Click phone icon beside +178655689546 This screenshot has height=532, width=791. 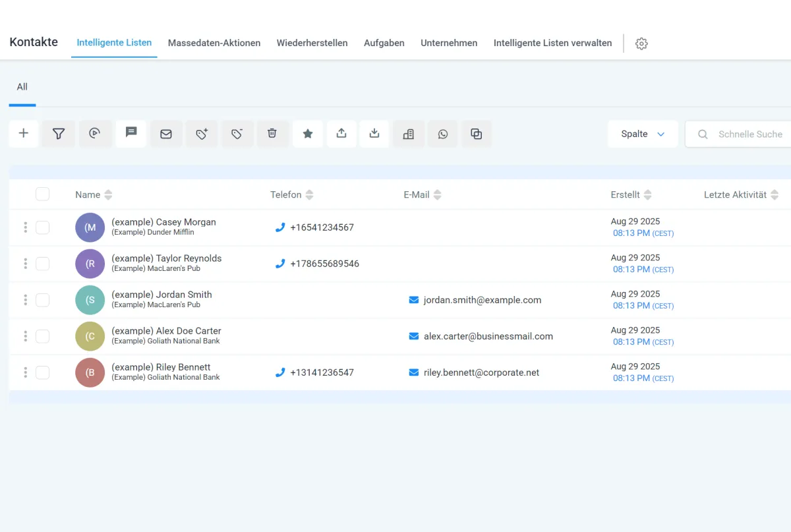click(x=280, y=264)
